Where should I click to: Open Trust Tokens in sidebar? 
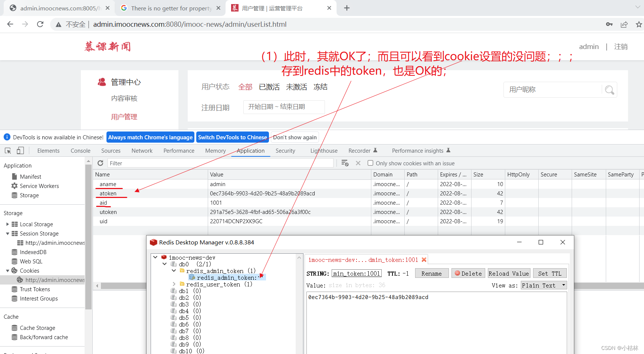[x=35, y=289]
